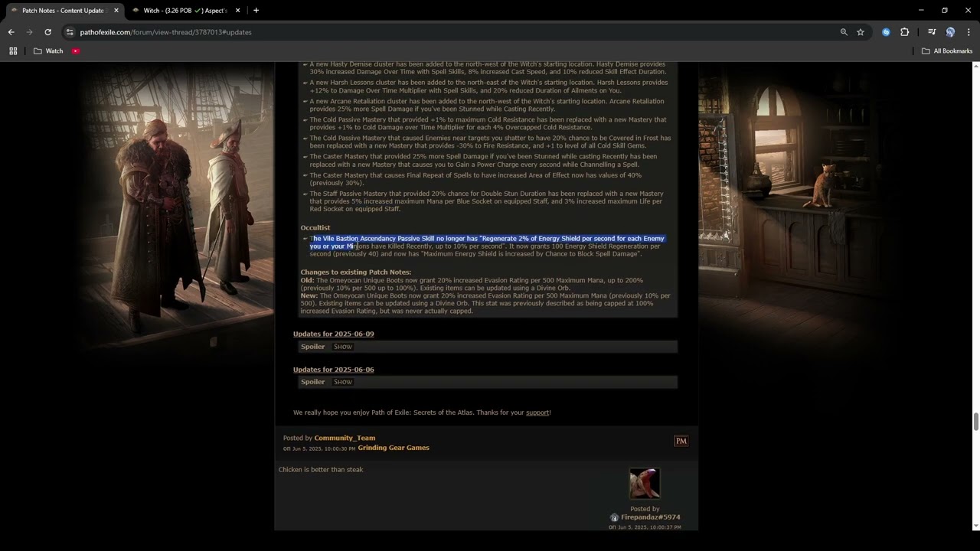Click the Staff Passive Mastery bullet text
980x551 pixels.
click(486, 201)
